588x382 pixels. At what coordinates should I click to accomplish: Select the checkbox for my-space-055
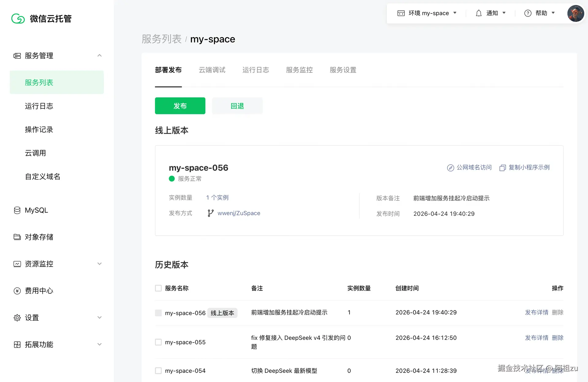click(158, 342)
